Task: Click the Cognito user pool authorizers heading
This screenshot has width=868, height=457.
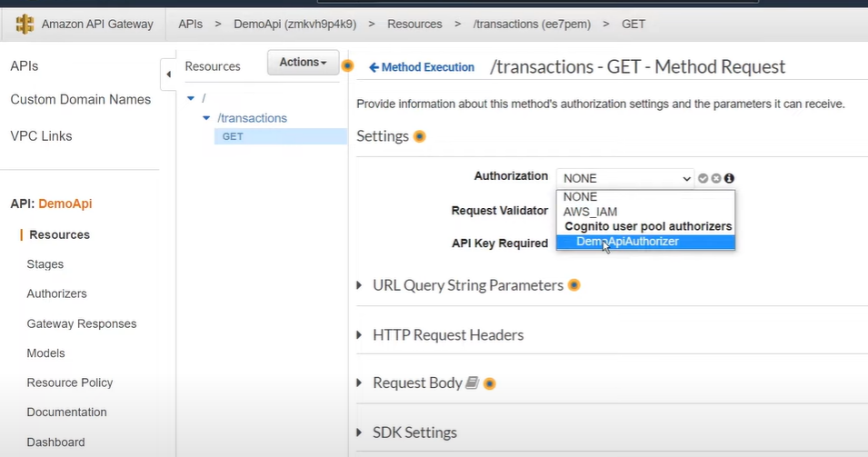Action: click(648, 226)
